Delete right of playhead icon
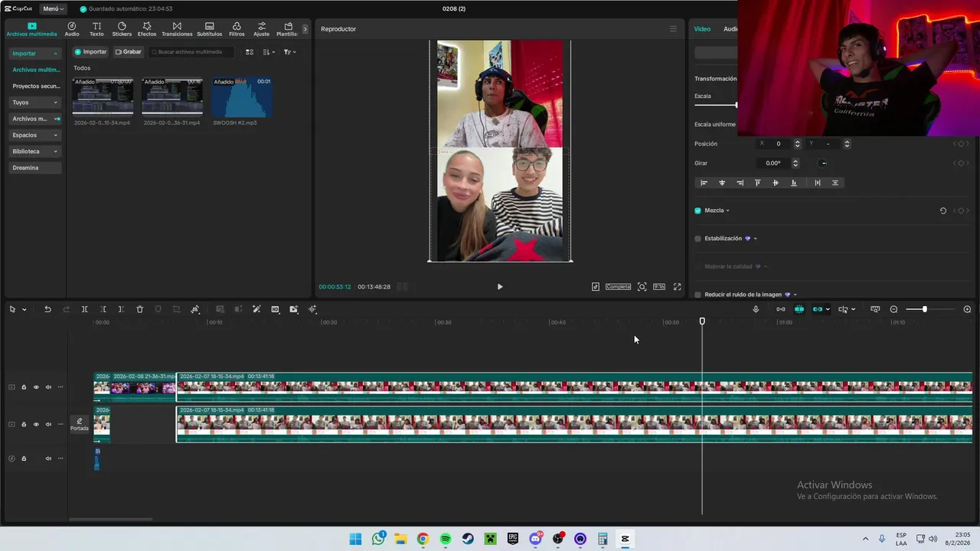Viewport: 980px width, 551px height. [121, 309]
